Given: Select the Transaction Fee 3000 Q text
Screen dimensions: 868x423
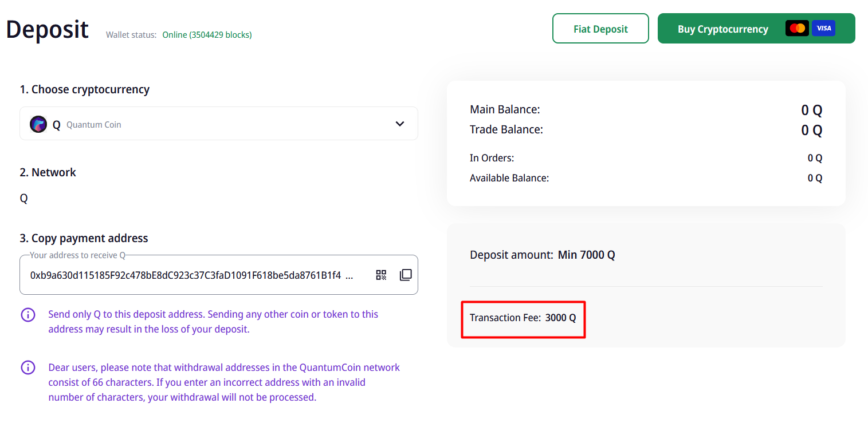Looking at the screenshot, I should point(523,318).
